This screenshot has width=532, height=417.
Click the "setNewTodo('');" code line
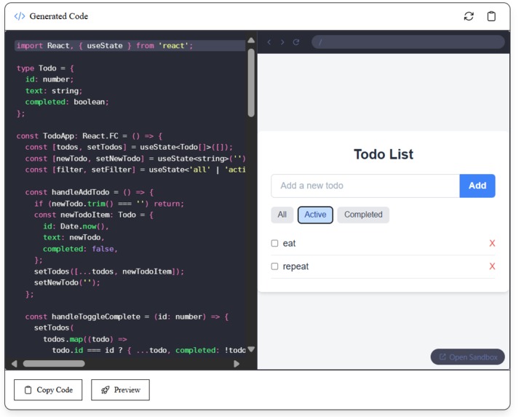(67, 282)
